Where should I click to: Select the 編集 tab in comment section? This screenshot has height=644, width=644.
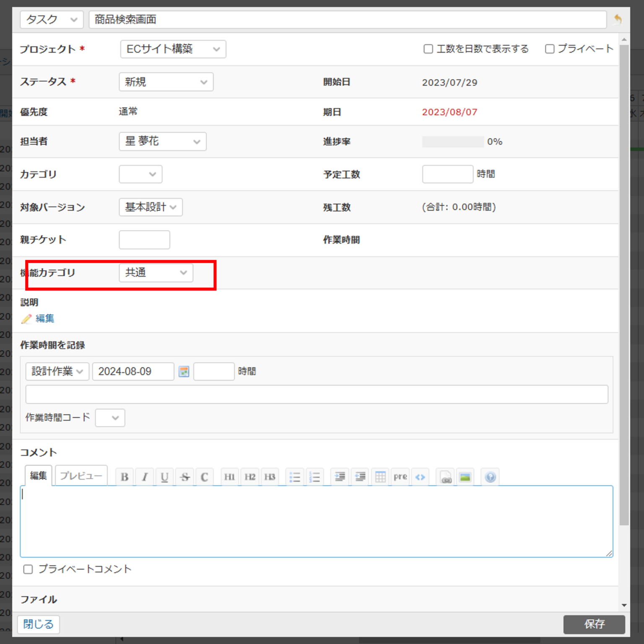pyautogui.click(x=38, y=475)
